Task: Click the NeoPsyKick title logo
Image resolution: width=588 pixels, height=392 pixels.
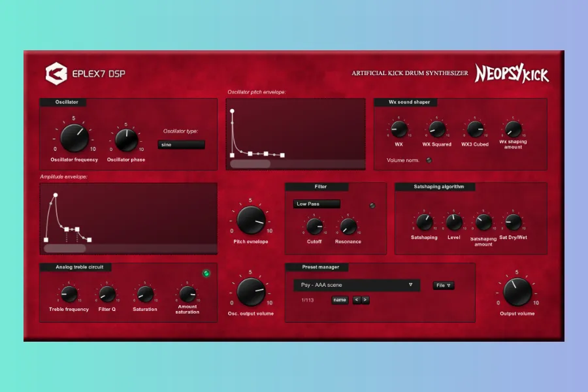Action: (512, 73)
